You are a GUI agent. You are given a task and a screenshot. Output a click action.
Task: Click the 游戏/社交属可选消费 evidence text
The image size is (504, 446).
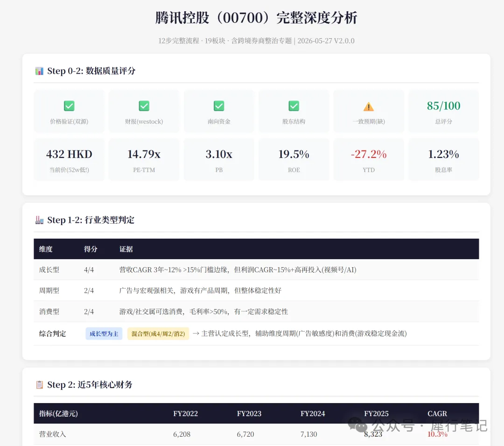tap(203, 311)
